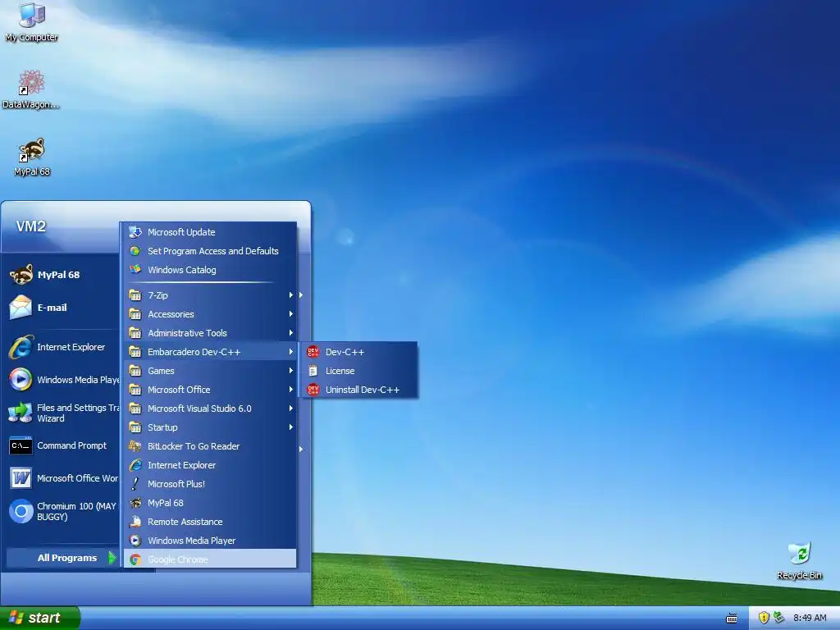
Task: Open the Recycle Bin icon
Action: pos(799,560)
